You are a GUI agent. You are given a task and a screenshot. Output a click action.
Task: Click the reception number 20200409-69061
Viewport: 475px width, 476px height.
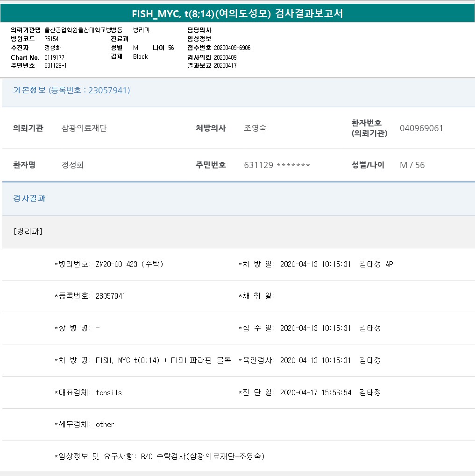[234, 48]
